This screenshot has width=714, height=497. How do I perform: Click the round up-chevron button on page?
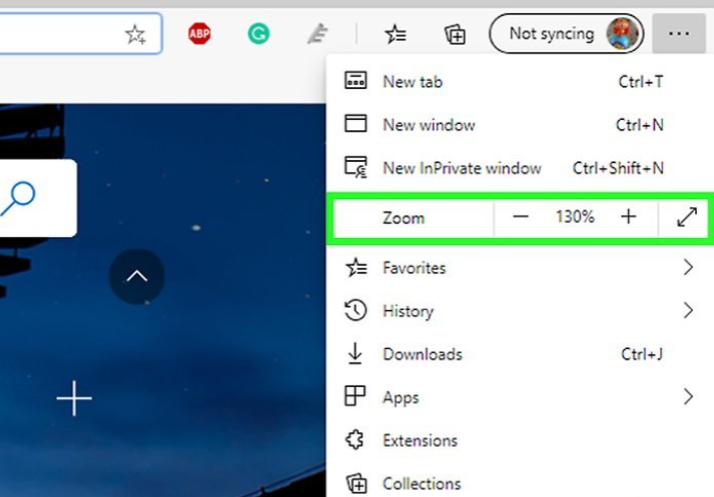coord(137,276)
